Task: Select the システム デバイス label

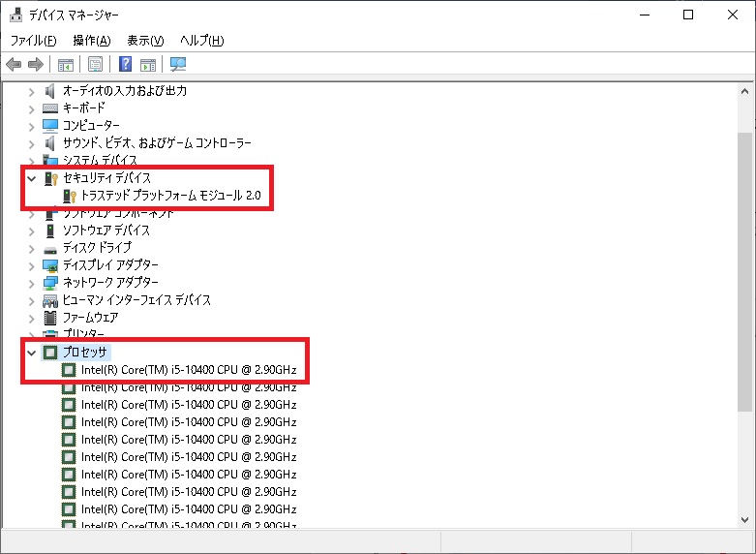Action: tap(100, 160)
